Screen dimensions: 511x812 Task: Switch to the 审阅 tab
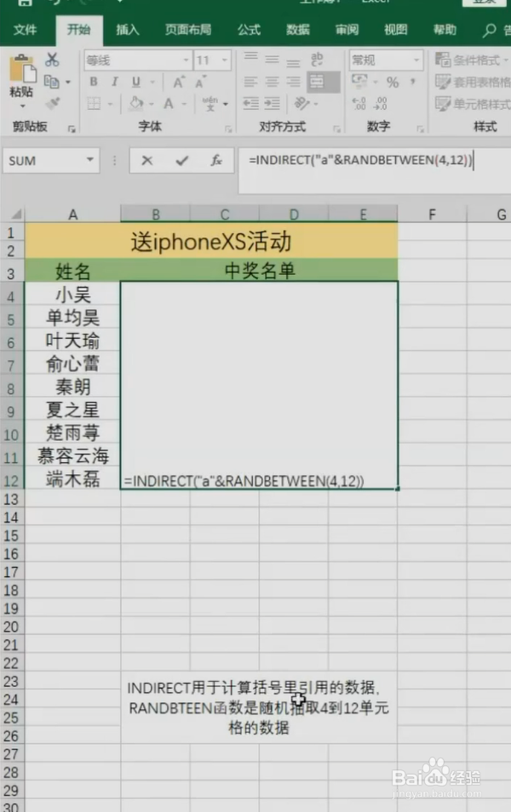[x=347, y=30]
